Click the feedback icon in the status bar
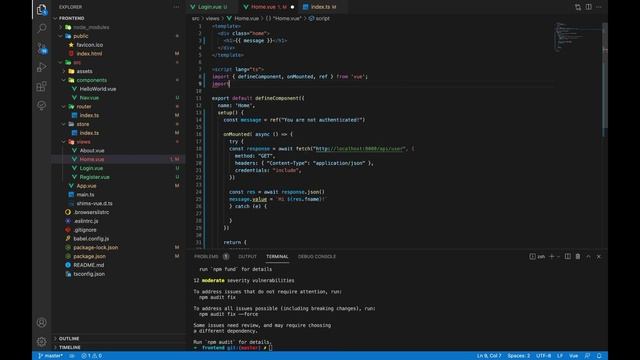The image size is (640, 360). tap(587, 356)
